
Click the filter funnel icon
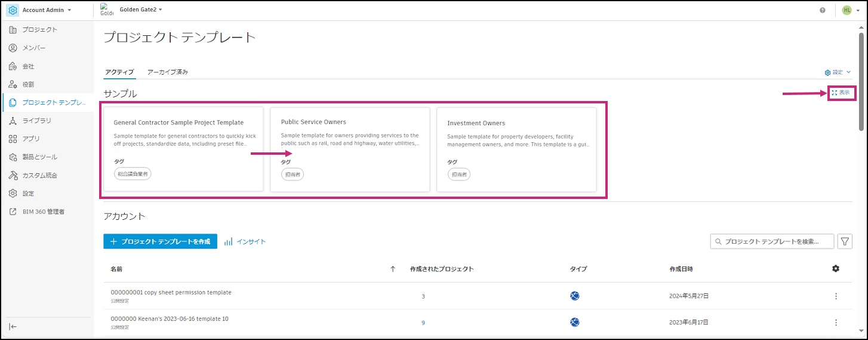point(845,241)
